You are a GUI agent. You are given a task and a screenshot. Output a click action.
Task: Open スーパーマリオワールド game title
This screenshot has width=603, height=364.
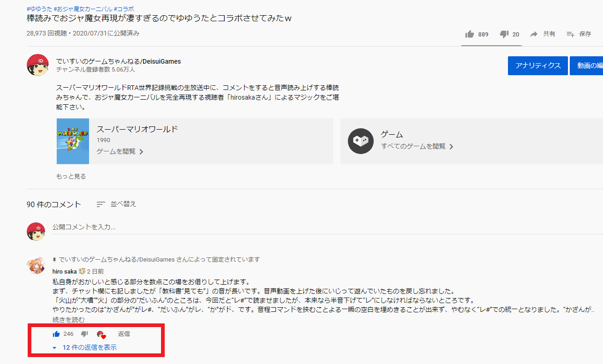pos(137,129)
